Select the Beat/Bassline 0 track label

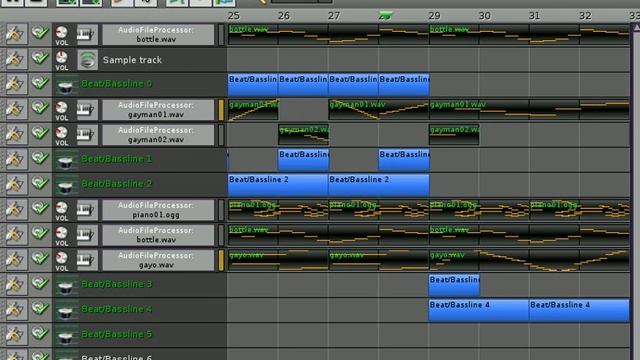117,84
